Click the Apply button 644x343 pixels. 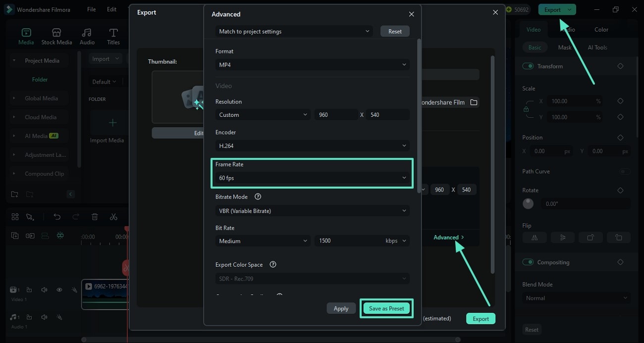click(341, 308)
